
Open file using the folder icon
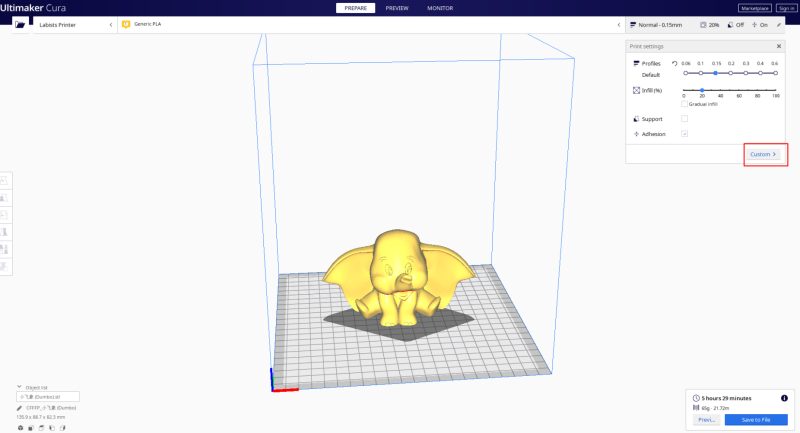pos(20,24)
